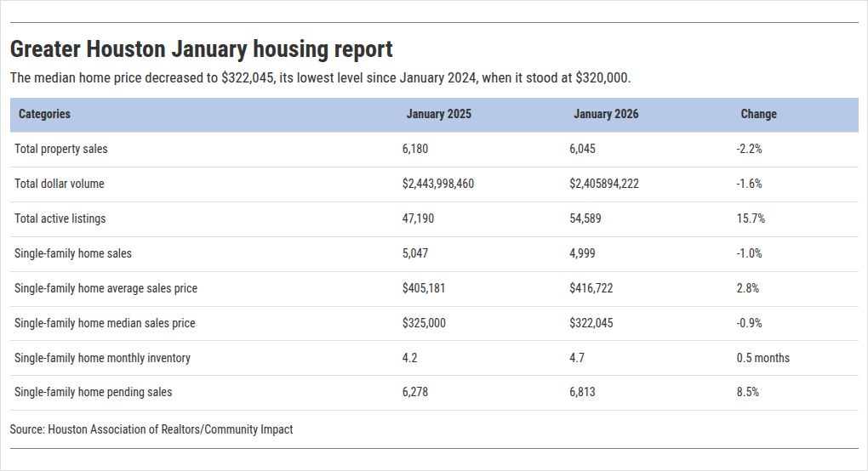
Task: Select the 0.5 months change cell
Action: coord(762,358)
